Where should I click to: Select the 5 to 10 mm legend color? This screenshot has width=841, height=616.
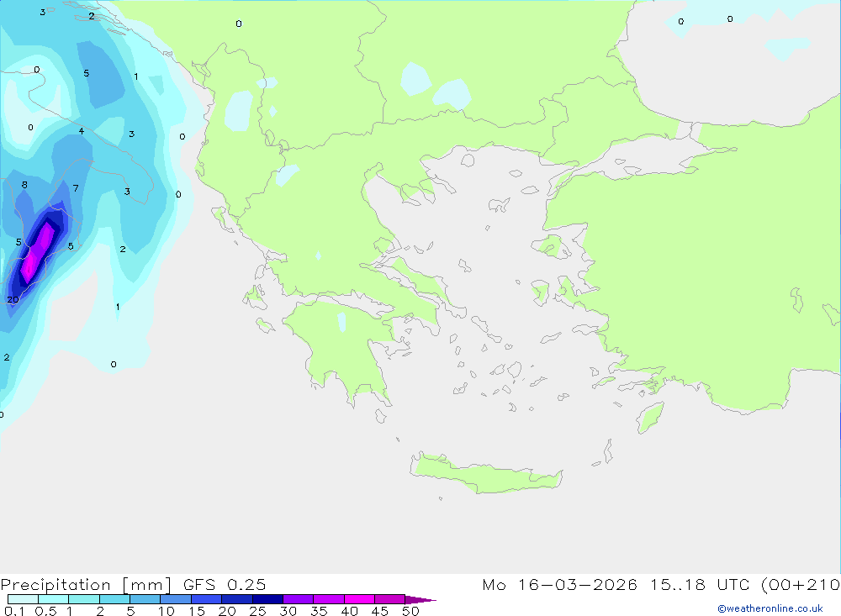click(x=145, y=599)
